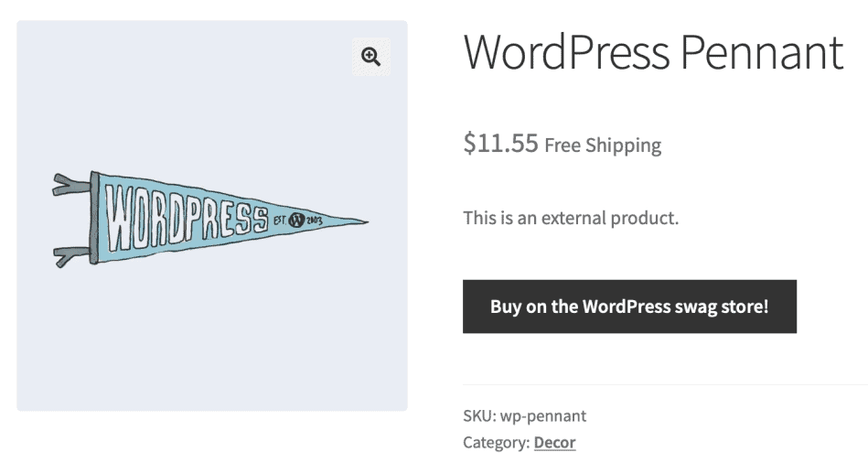This screenshot has width=868, height=463.
Task: Select the 'This is an external product.' text
Action: point(571,218)
